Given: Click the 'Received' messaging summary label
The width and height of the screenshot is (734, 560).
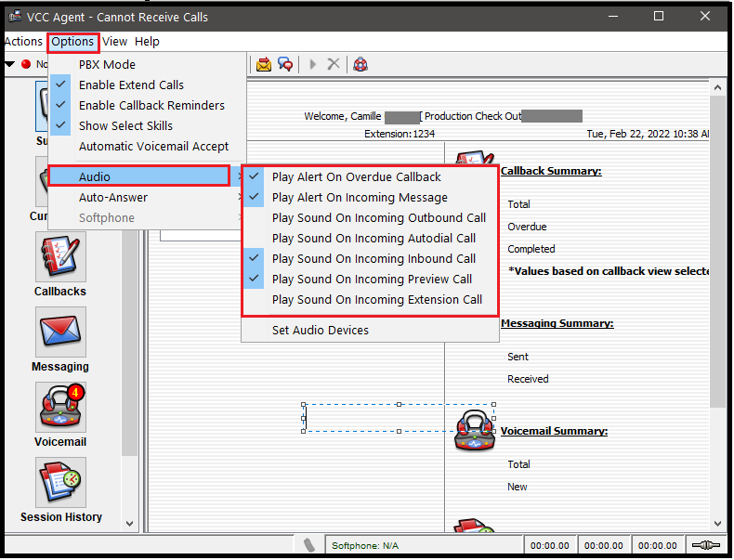Looking at the screenshot, I should pyautogui.click(x=528, y=380).
